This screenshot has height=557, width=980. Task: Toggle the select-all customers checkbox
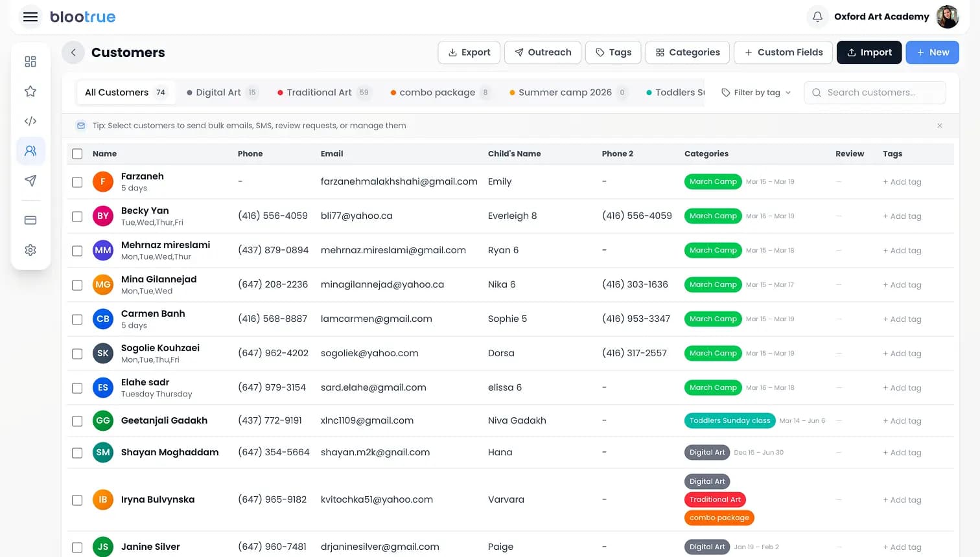pyautogui.click(x=77, y=153)
